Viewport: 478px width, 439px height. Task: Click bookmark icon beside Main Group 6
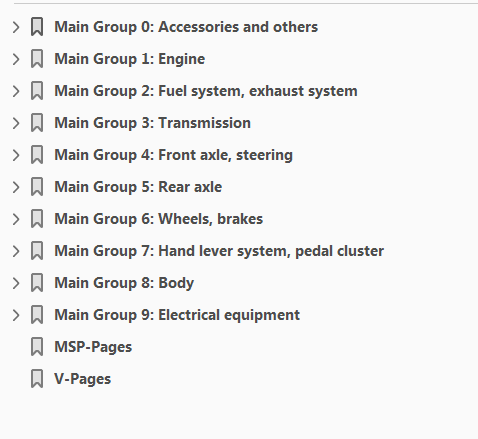pyautogui.click(x=37, y=219)
